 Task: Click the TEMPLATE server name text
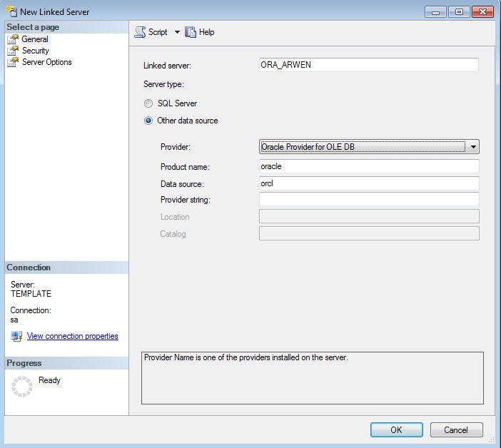point(31,294)
